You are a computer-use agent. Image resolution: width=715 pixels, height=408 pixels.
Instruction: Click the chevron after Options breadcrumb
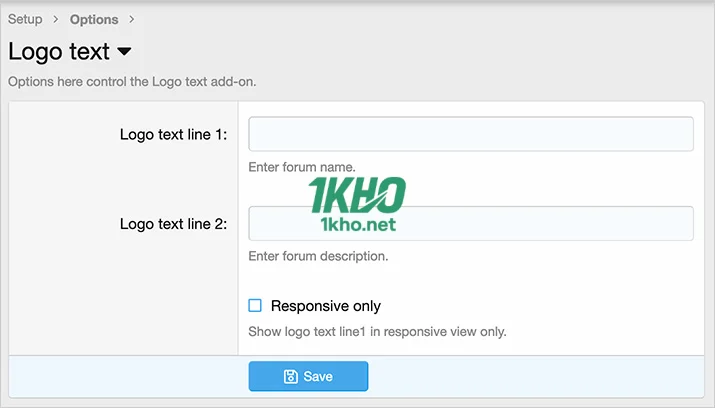point(132,20)
